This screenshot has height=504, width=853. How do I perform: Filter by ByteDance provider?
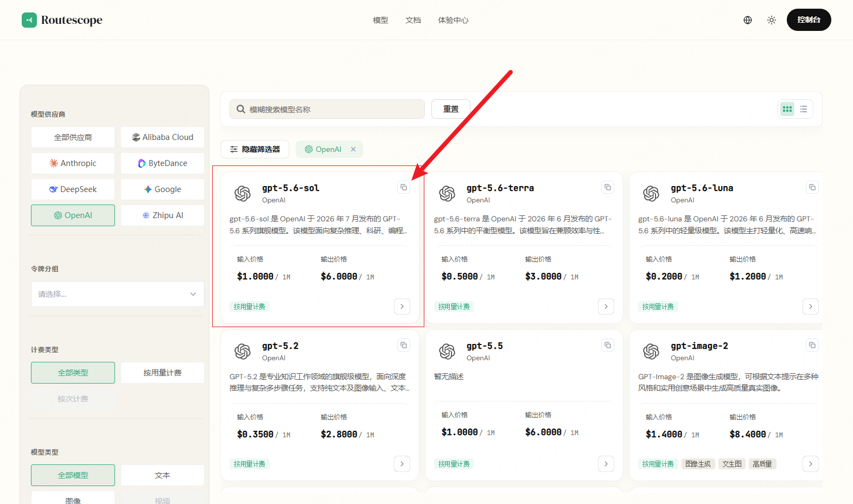(x=162, y=163)
